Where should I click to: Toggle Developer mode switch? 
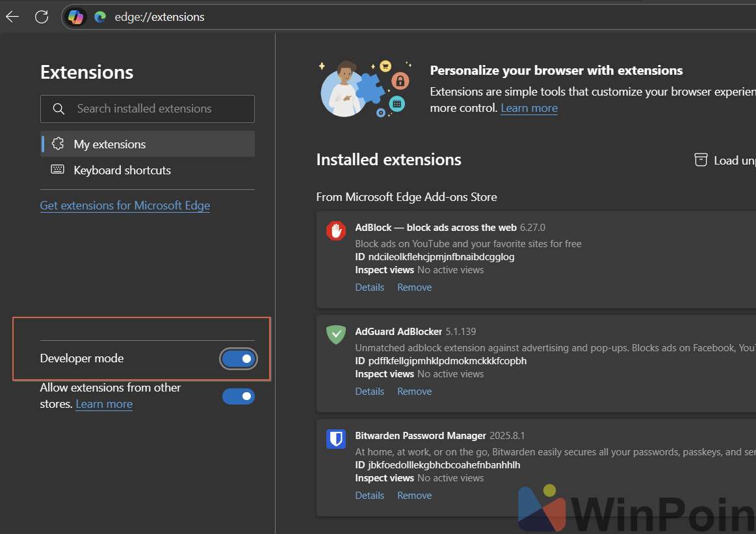pos(239,359)
